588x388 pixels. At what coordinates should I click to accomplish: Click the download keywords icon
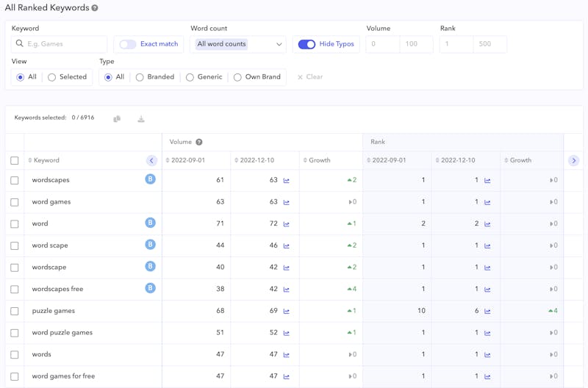[141, 118]
